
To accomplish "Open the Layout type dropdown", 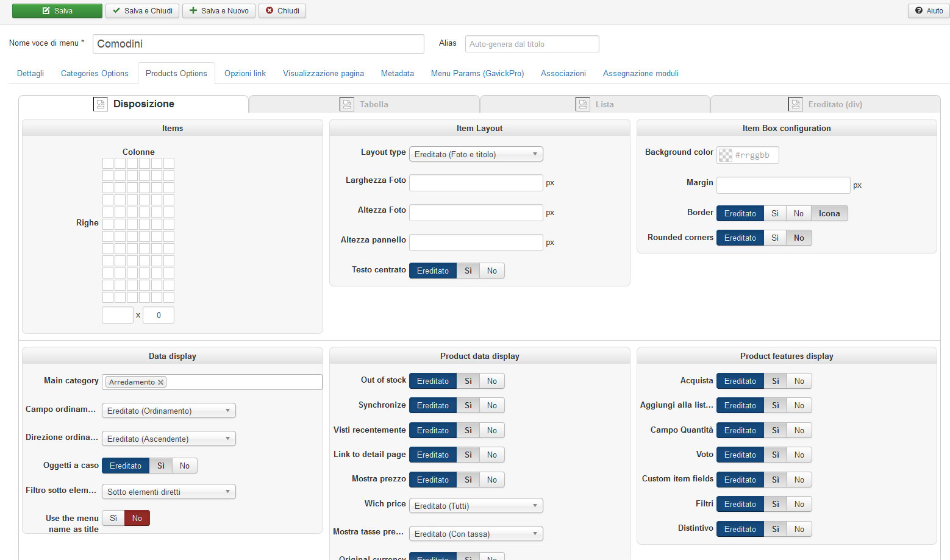I will point(476,154).
